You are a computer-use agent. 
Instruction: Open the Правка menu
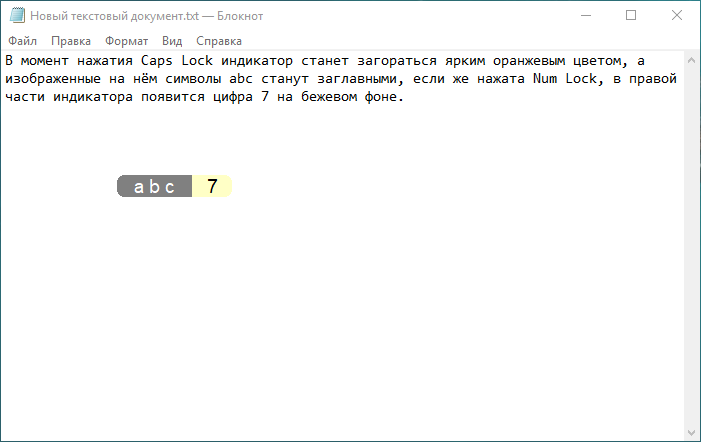click(71, 41)
